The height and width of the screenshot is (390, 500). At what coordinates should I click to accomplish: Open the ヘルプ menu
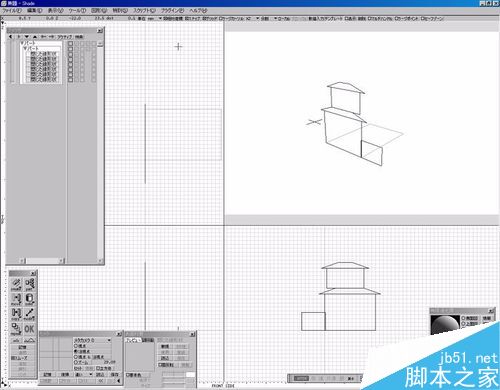198,11
